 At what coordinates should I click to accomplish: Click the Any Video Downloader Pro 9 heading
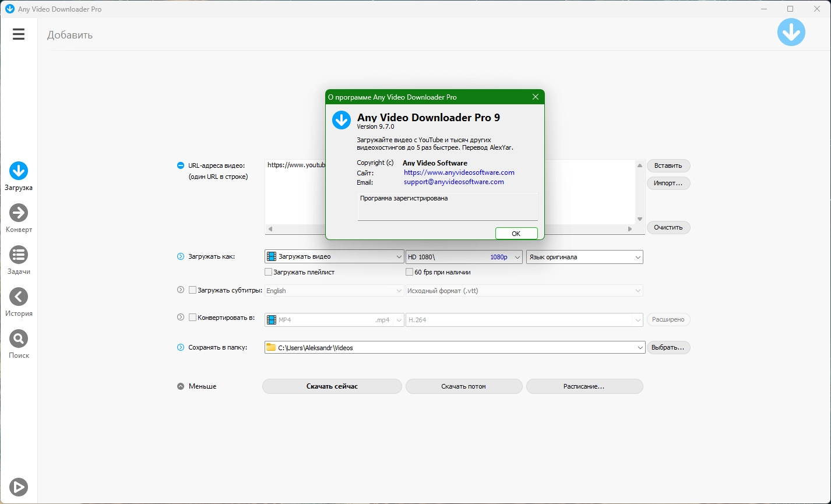pos(428,117)
